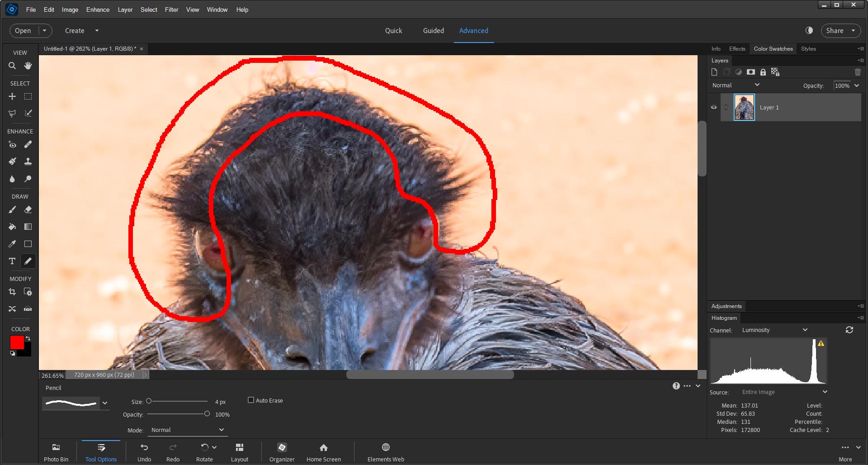Select the Hand tool
Viewport: 868px width, 465px height.
[x=28, y=66]
